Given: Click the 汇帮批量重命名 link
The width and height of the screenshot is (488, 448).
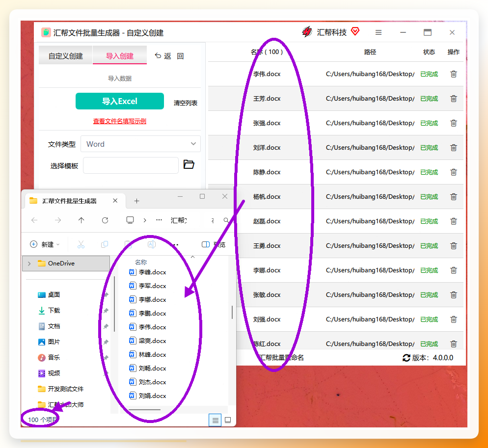Looking at the screenshot, I should coord(282,358).
